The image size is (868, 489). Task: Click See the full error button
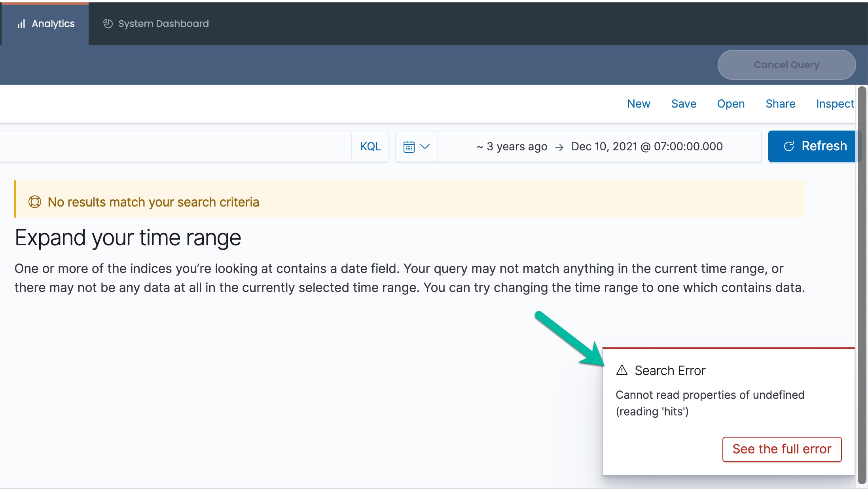[x=782, y=449]
